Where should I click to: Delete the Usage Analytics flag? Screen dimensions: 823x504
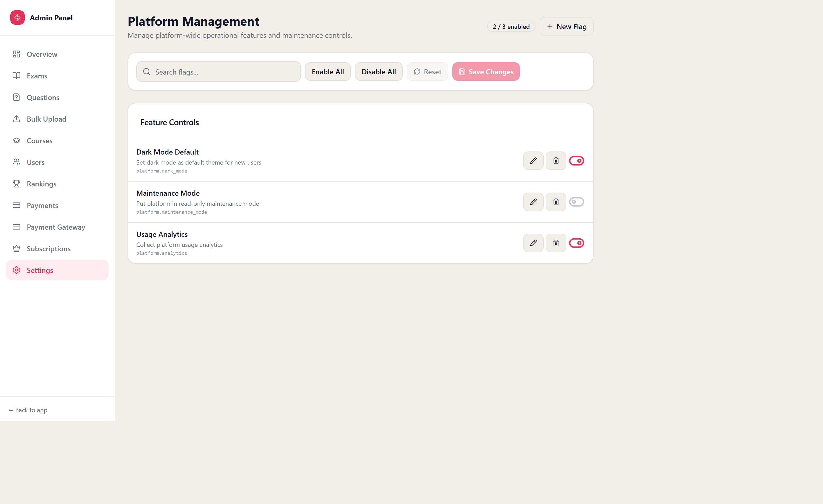[556, 243]
